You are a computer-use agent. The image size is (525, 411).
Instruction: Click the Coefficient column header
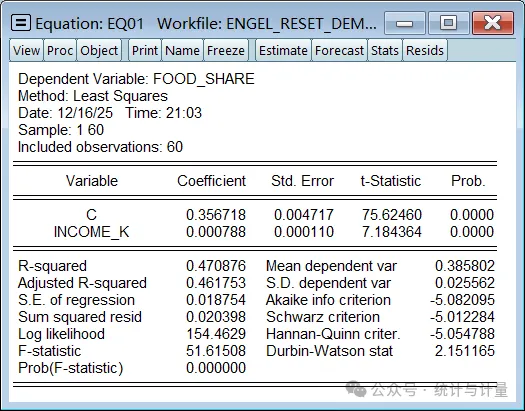pos(212,181)
